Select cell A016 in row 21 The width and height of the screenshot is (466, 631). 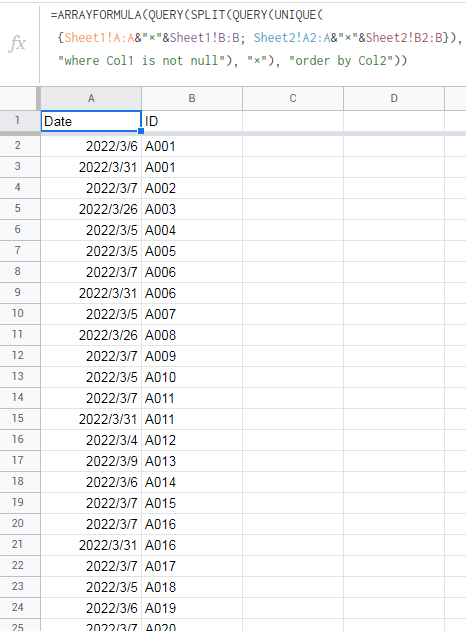click(x=192, y=545)
